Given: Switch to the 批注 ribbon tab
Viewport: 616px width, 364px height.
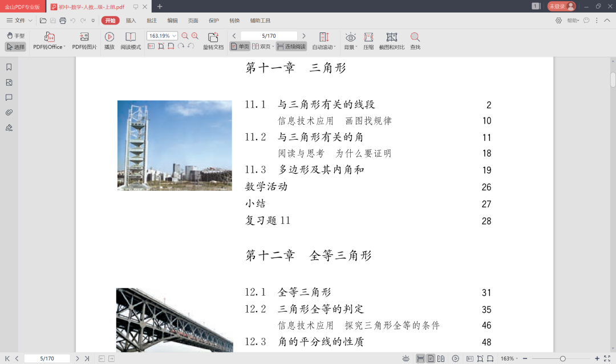Looking at the screenshot, I should coord(152,20).
